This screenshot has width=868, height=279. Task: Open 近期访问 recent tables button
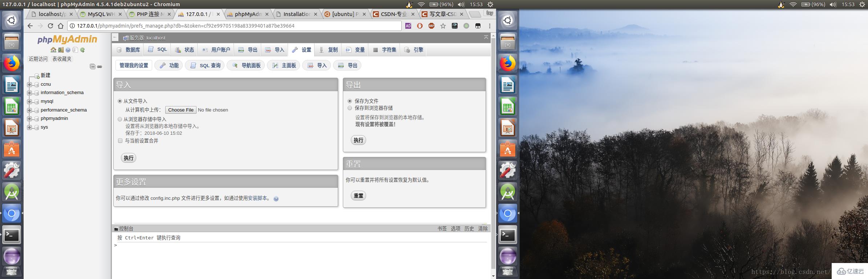38,59
